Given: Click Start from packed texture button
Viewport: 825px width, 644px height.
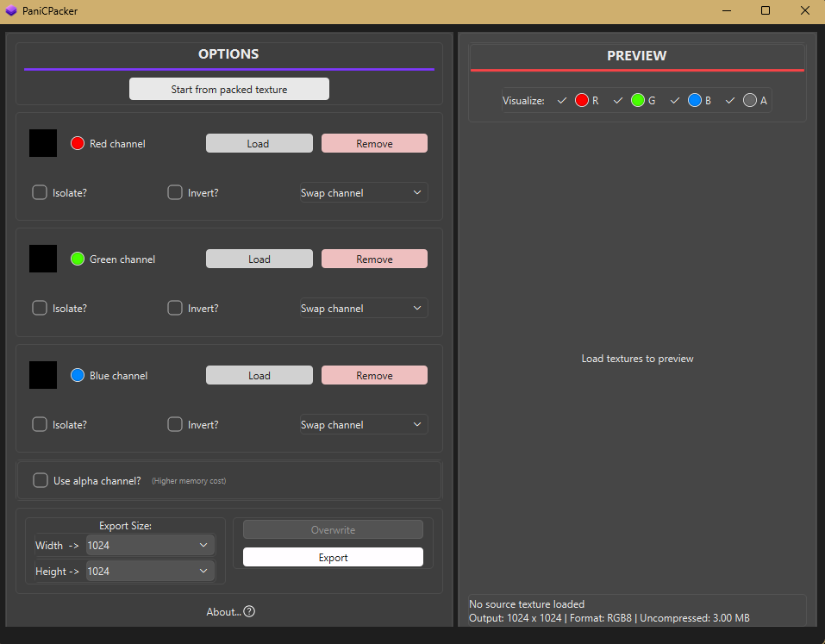Looking at the screenshot, I should pyautogui.click(x=228, y=89).
